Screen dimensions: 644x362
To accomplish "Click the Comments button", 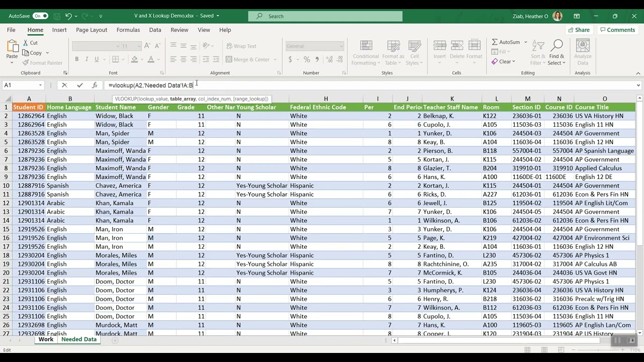I will (x=617, y=30).
